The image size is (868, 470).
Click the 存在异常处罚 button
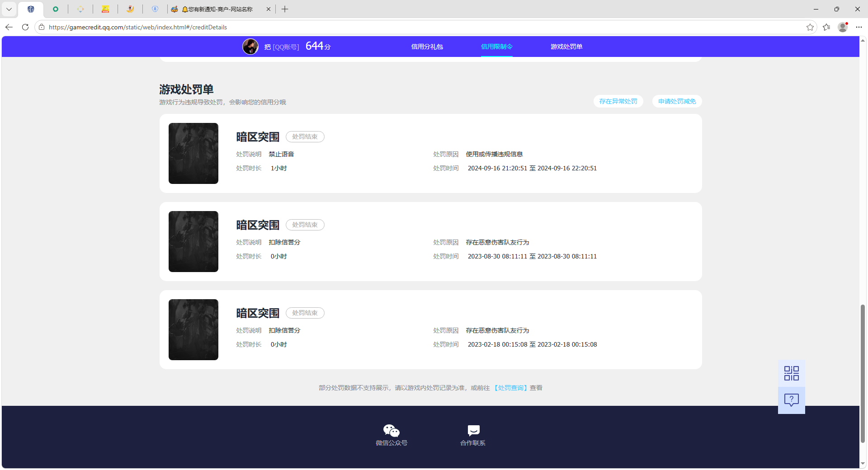pos(618,101)
